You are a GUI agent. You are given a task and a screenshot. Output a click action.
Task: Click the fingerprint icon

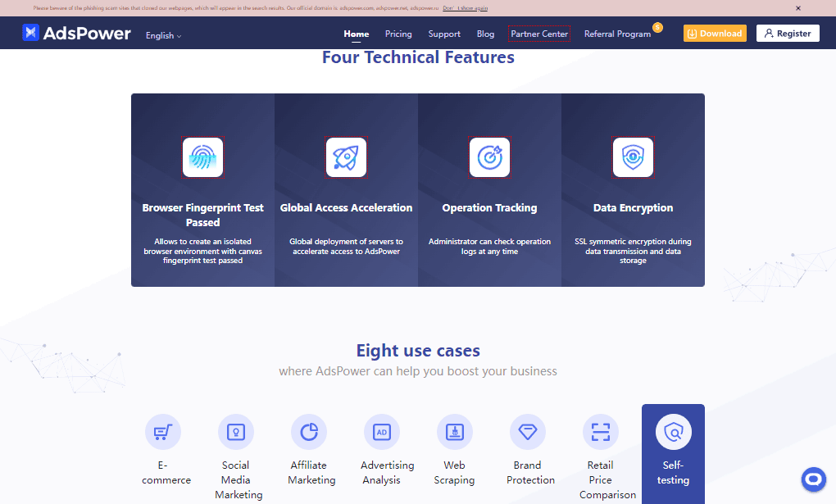(202, 157)
